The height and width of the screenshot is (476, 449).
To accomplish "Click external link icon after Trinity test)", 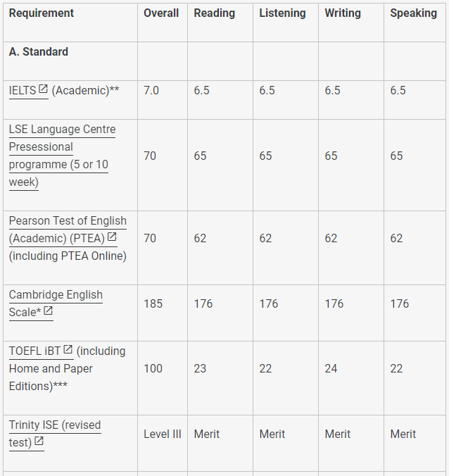I will [39, 441].
